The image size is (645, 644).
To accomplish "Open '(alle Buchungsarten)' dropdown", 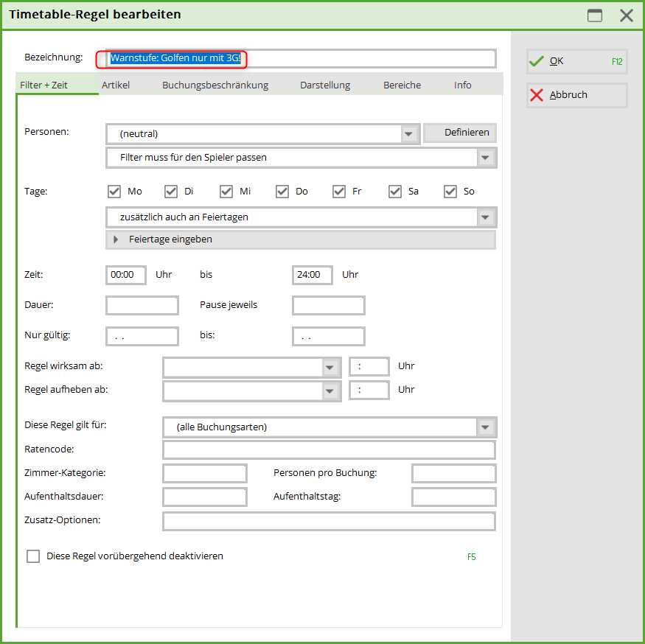I will pyautogui.click(x=485, y=427).
